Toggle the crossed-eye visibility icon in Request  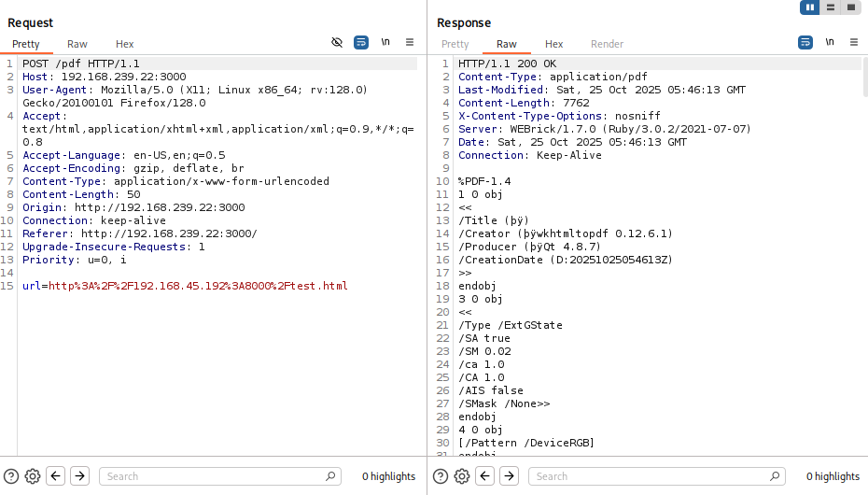click(x=338, y=43)
